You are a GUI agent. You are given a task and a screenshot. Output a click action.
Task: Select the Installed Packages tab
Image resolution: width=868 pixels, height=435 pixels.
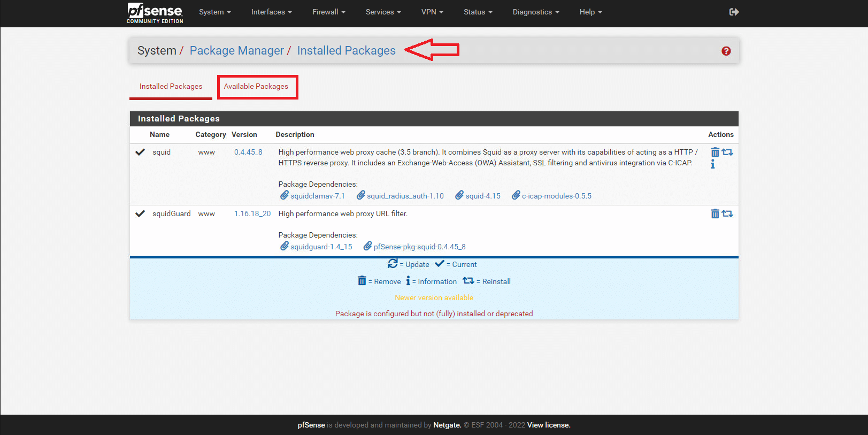tap(171, 86)
